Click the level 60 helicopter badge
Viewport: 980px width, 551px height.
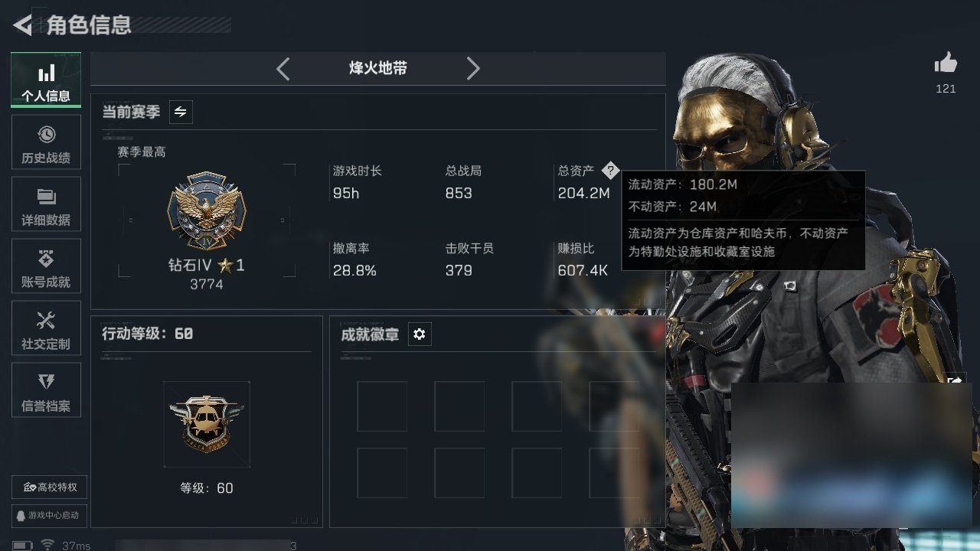click(x=207, y=423)
